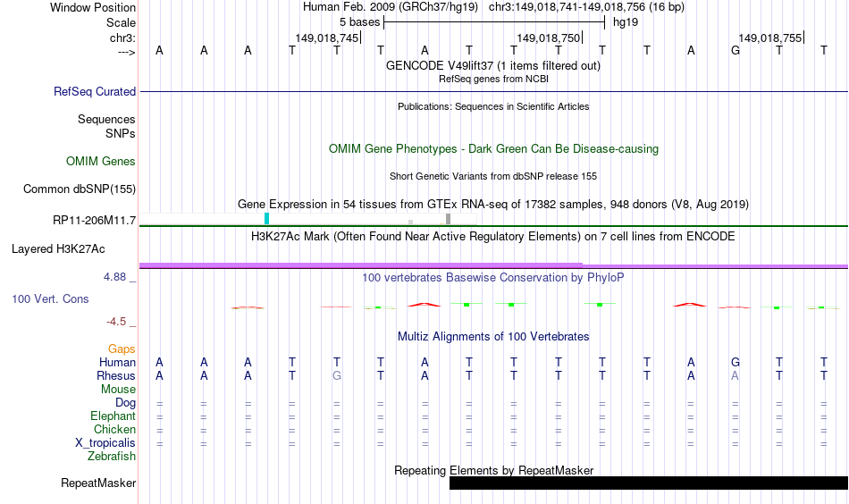The width and height of the screenshot is (849, 504).
Task: Click the GENCODE V49lift37 track title
Action: [x=493, y=66]
